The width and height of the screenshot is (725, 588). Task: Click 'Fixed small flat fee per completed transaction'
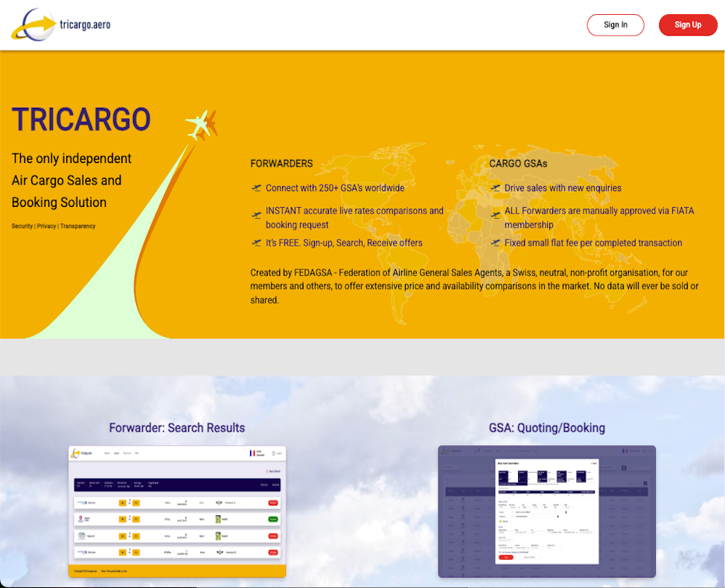[593, 243]
